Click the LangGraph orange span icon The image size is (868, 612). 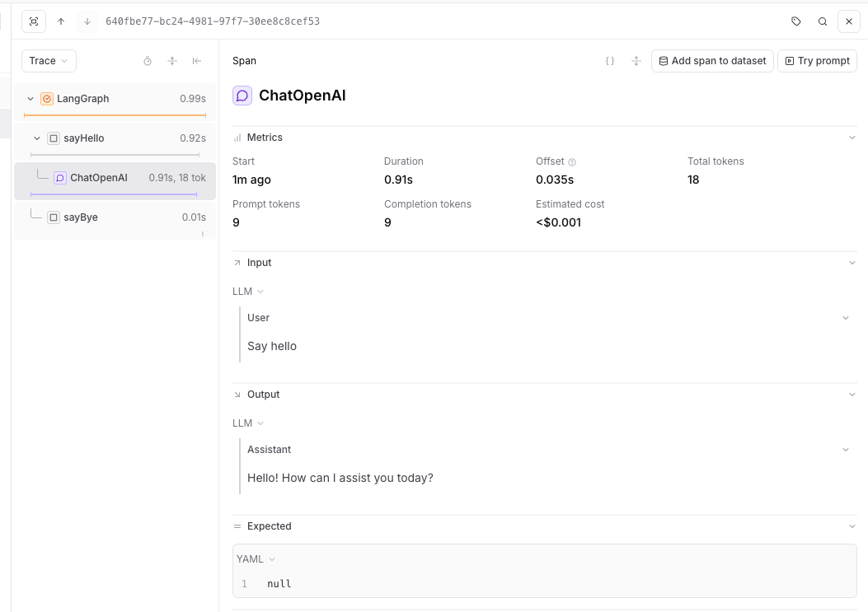[x=47, y=99]
